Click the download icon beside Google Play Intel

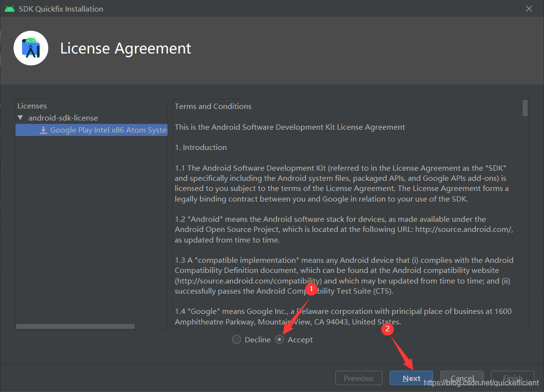pos(43,130)
